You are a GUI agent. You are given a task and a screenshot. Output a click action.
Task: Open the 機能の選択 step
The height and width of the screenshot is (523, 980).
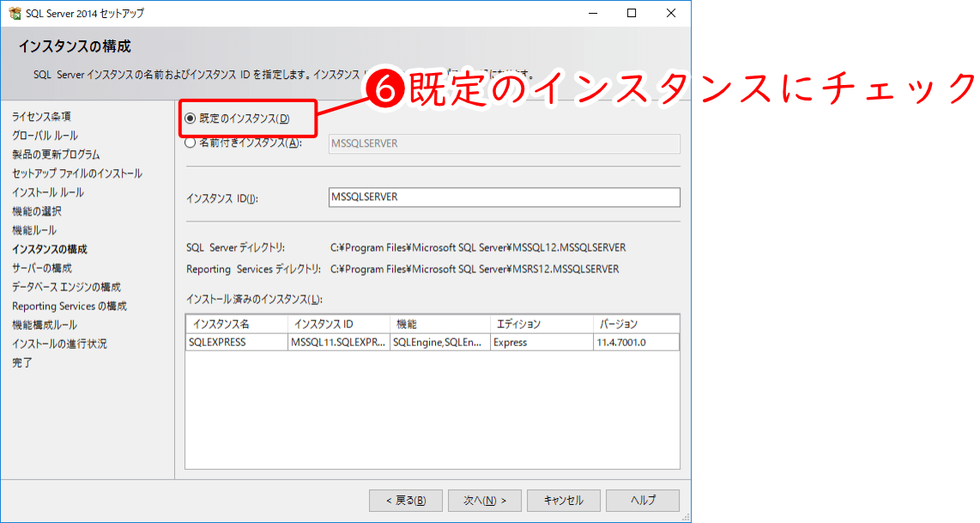tap(36, 211)
